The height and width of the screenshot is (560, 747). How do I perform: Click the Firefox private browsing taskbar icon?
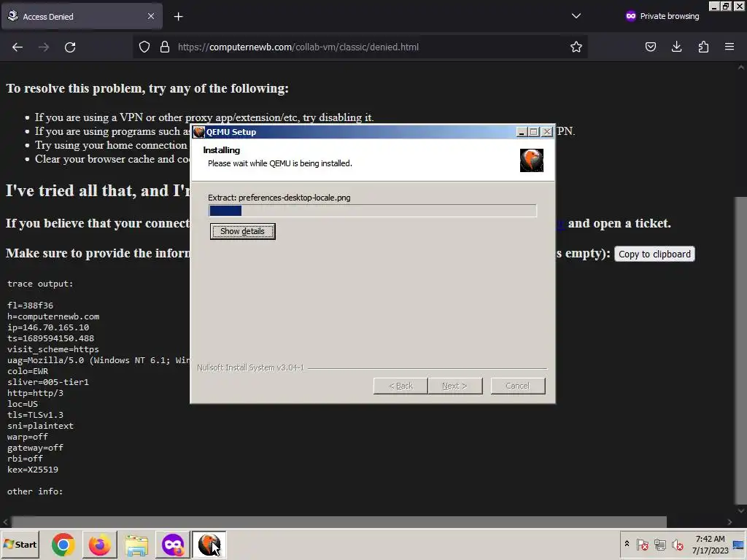173,545
